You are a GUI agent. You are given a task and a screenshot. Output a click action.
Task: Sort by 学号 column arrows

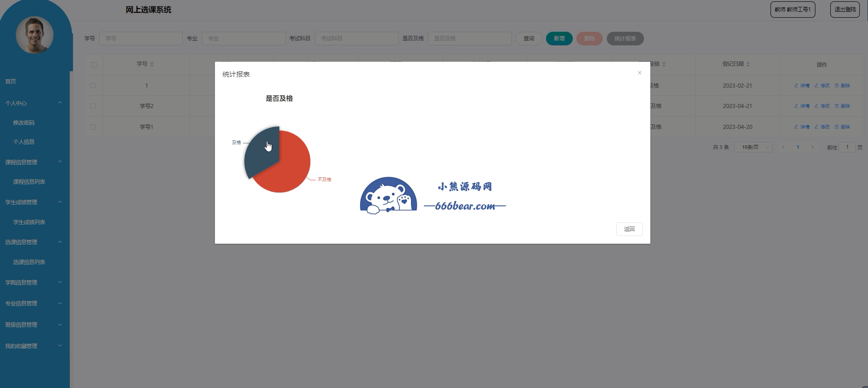[152, 64]
